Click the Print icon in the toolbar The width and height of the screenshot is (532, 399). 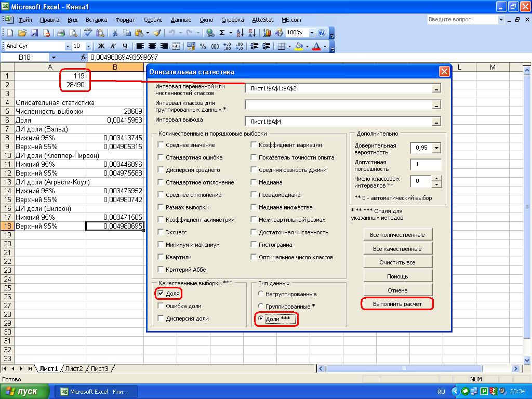(x=61, y=33)
